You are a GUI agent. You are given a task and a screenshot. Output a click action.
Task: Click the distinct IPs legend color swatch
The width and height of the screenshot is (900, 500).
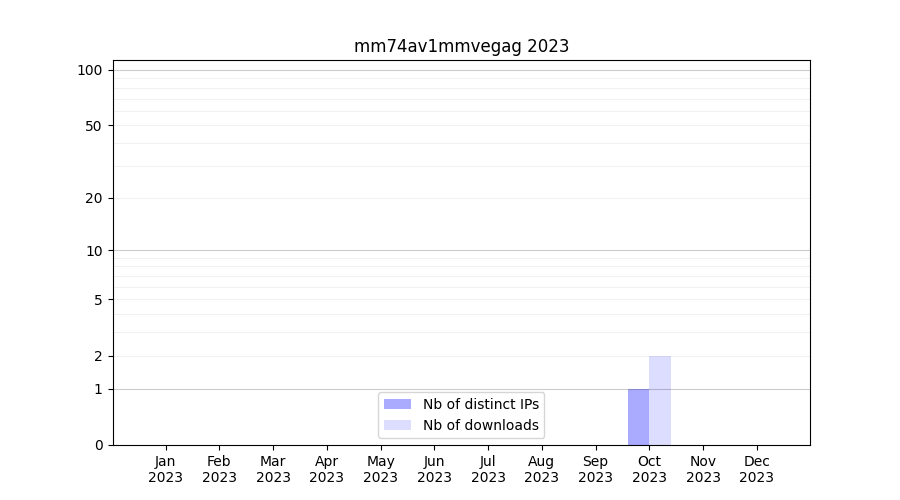pyautogui.click(x=397, y=404)
